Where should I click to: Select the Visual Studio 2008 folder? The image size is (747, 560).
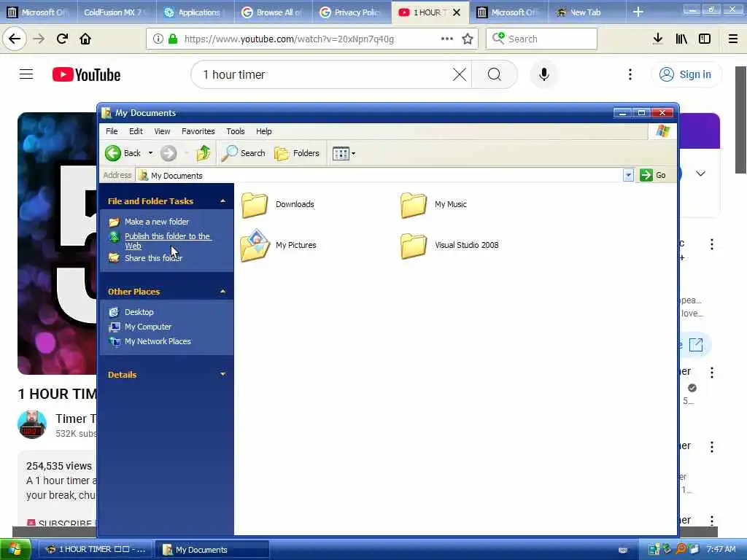449,246
